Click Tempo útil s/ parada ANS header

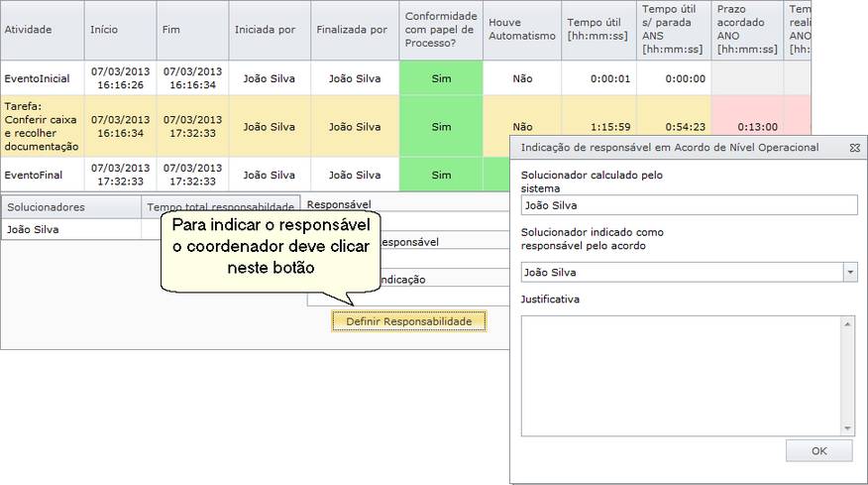[x=674, y=30]
